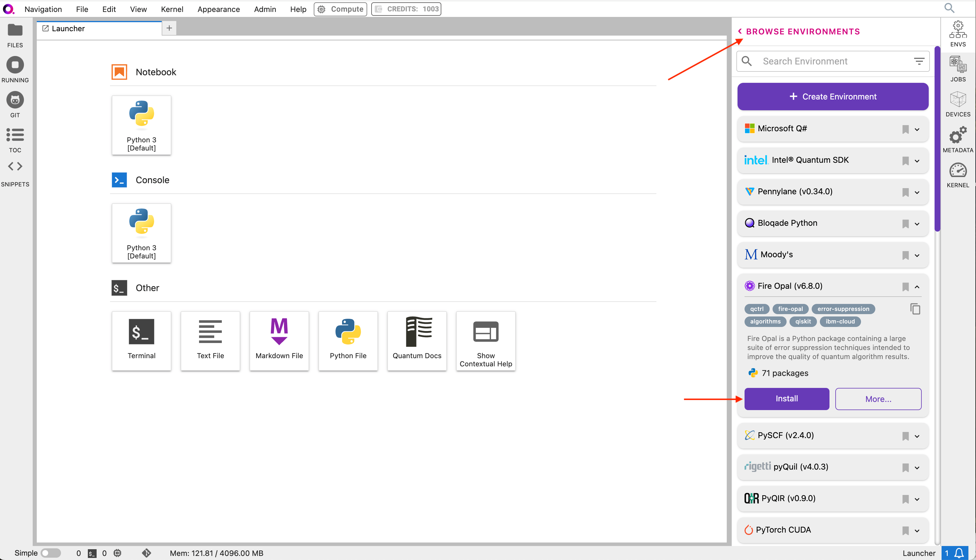The image size is (976, 560).
Task: Collapse the Fire Opal environment card
Action: coord(917,287)
